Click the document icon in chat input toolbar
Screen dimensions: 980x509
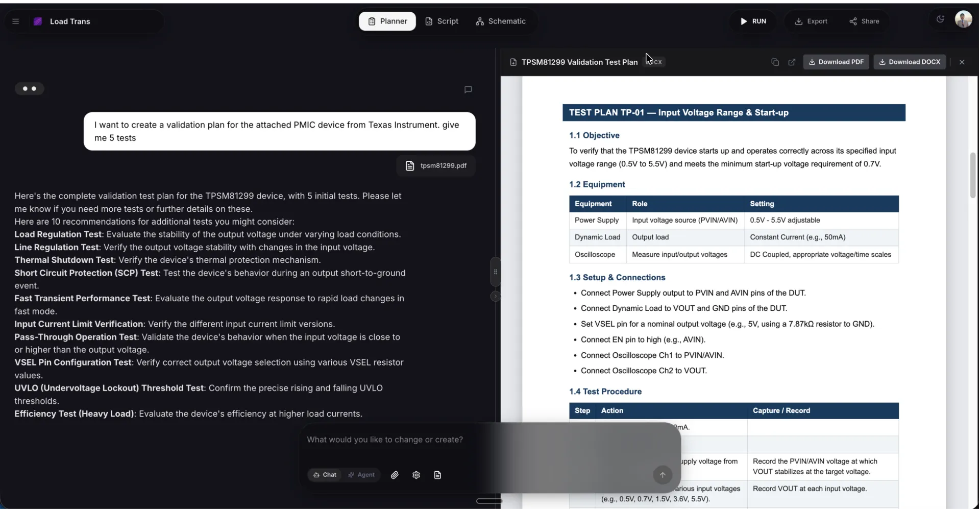pyautogui.click(x=437, y=475)
